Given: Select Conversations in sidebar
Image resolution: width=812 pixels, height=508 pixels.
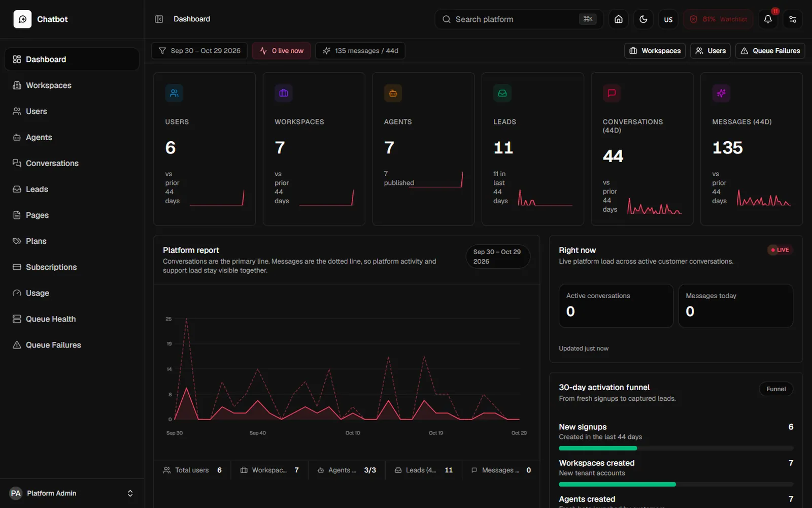Looking at the screenshot, I should coord(72,163).
